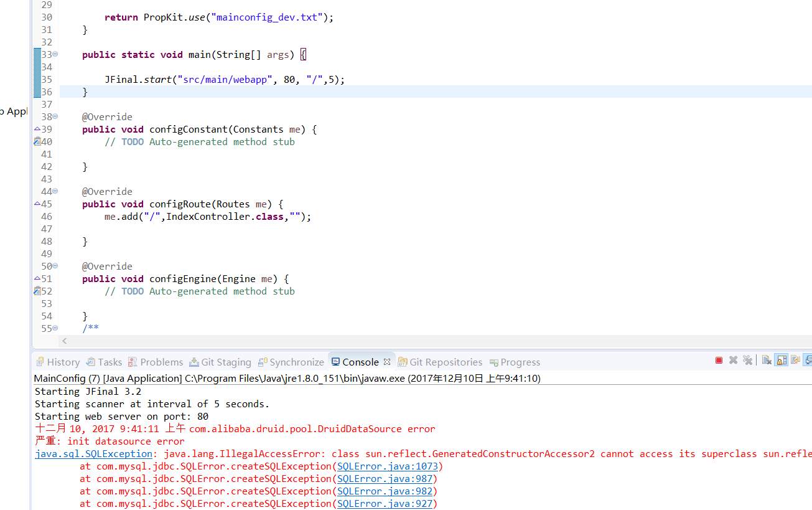
Task: Click the MainConfig (7) launch description line
Action: coord(287,378)
